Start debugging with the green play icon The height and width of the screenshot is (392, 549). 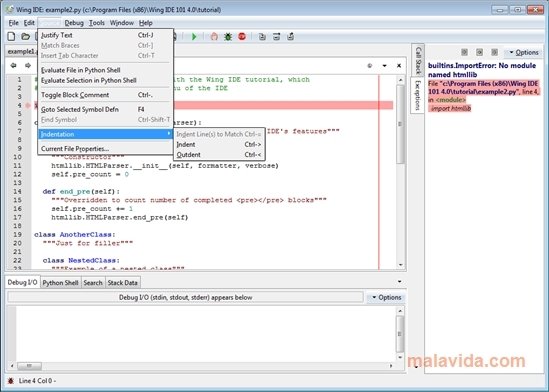(x=194, y=36)
